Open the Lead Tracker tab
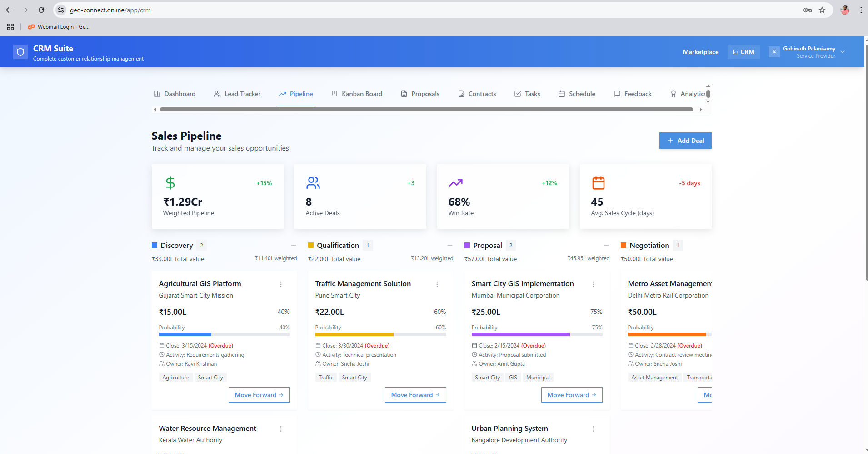868x454 pixels. point(237,94)
